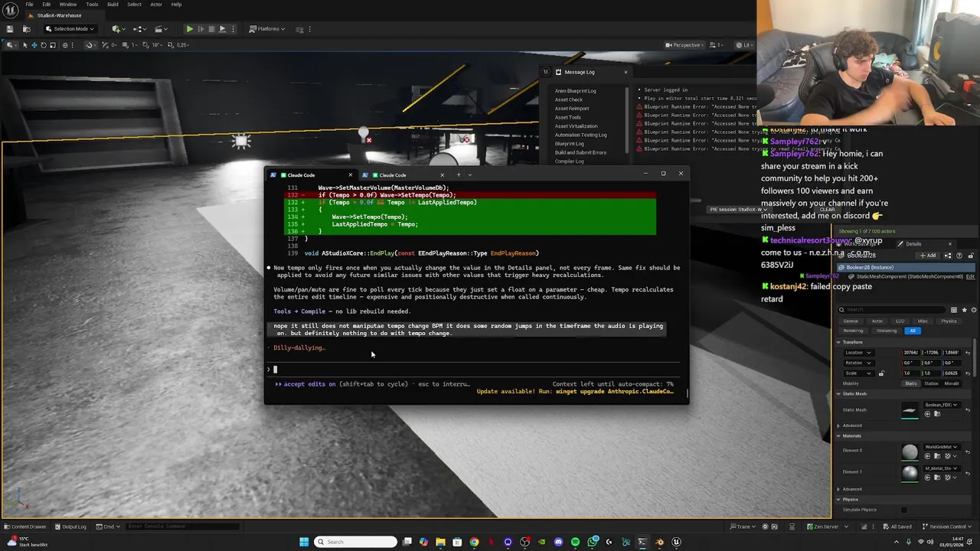Viewport: 980px width, 551px height.
Task: Toggle favorites star filter in Details panel
Action: (964, 310)
